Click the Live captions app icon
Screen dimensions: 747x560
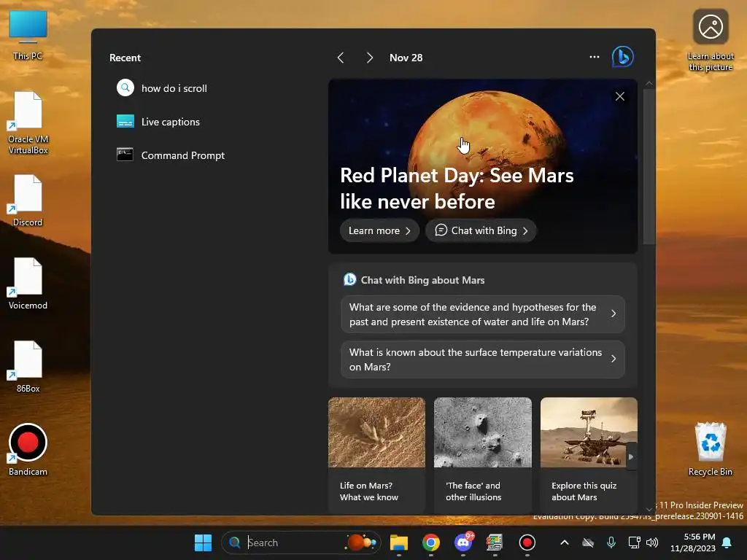coord(125,122)
